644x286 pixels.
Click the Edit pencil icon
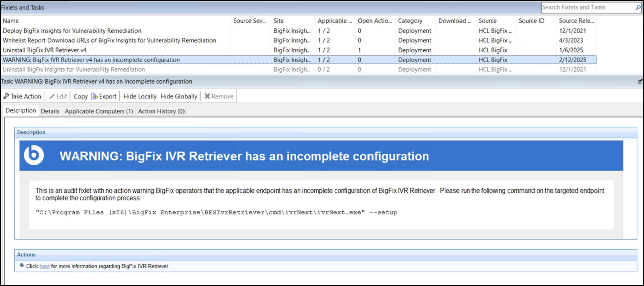point(52,96)
